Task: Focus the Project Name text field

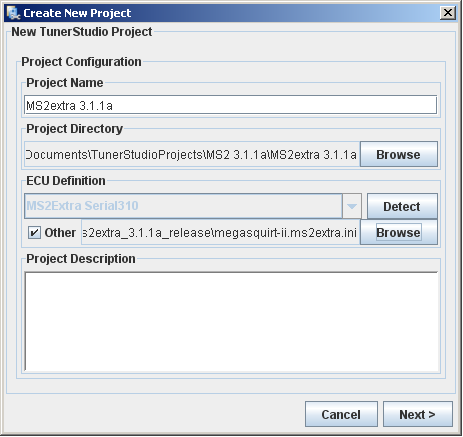Action: (230, 105)
